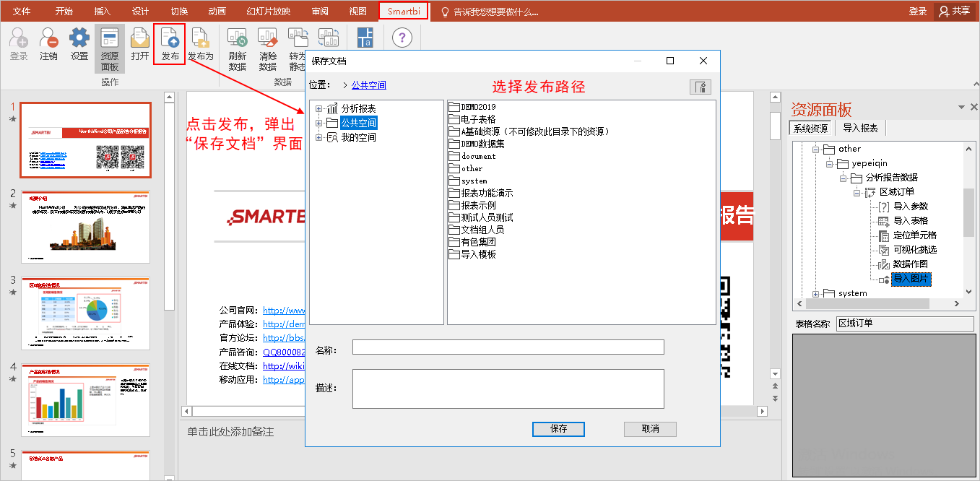Click the Smartbi help question mark icon
Viewport: 980px width, 481px height.
[402, 38]
